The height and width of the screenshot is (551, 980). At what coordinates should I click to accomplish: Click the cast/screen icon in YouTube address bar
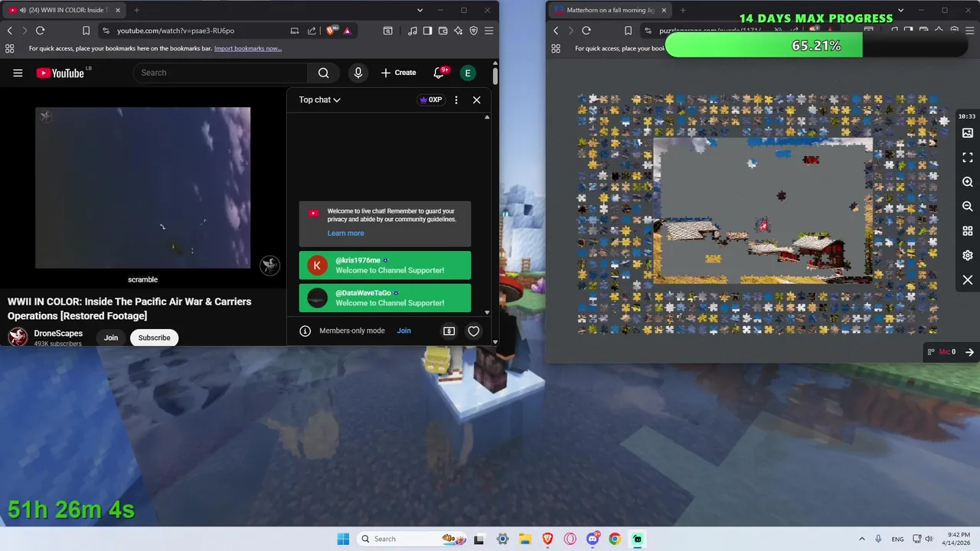pyautogui.click(x=295, y=31)
